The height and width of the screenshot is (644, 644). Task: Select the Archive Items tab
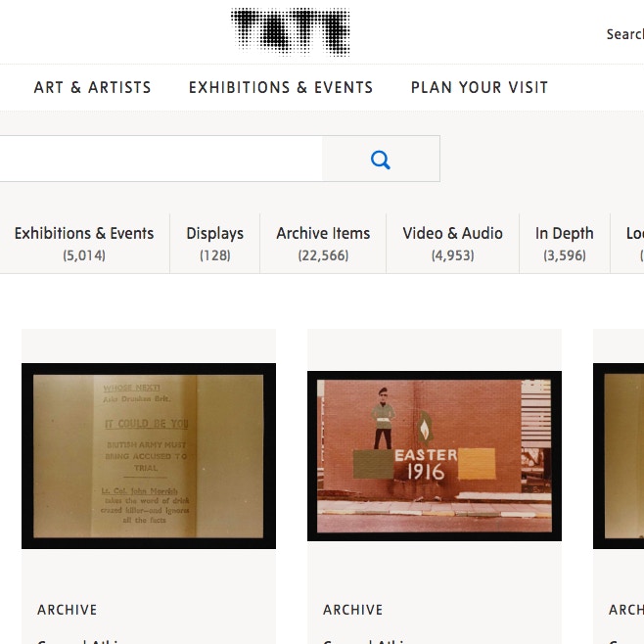point(323,243)
